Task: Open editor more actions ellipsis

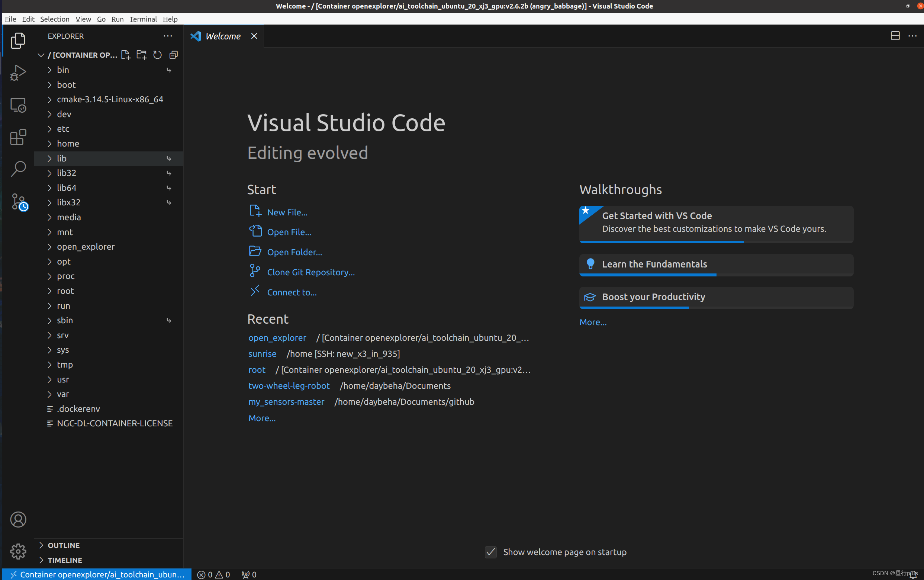Action: 912,36
